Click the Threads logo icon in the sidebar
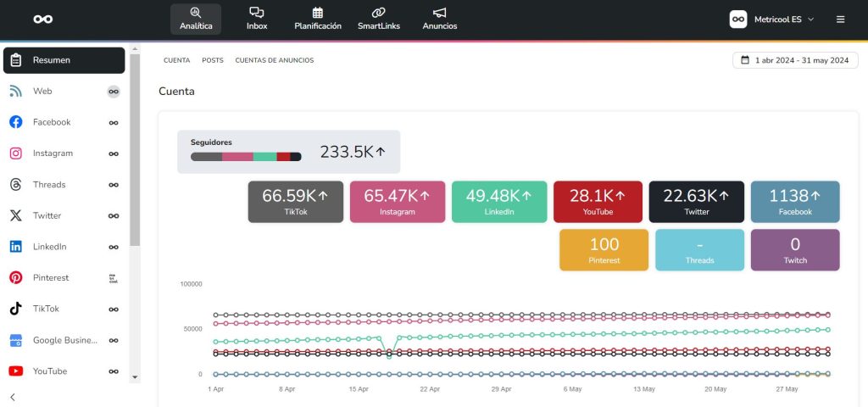 click(x=16, y=184)
